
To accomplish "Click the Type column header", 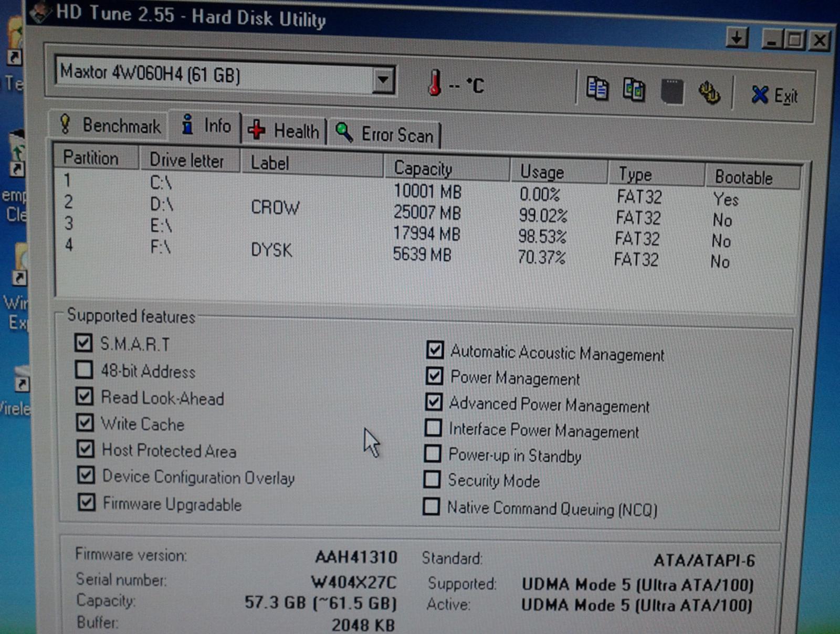I will (x=656, y=174).
